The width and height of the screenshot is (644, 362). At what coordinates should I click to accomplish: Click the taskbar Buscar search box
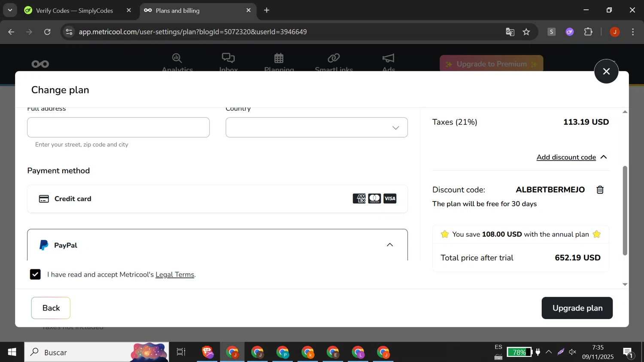pyautogui.click(x=97, y=352)
